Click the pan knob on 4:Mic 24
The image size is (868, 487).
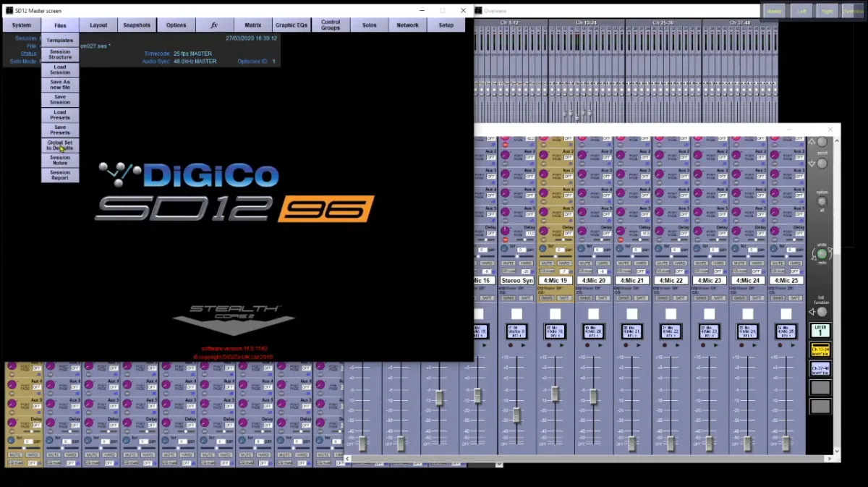(x=735, y=248)
